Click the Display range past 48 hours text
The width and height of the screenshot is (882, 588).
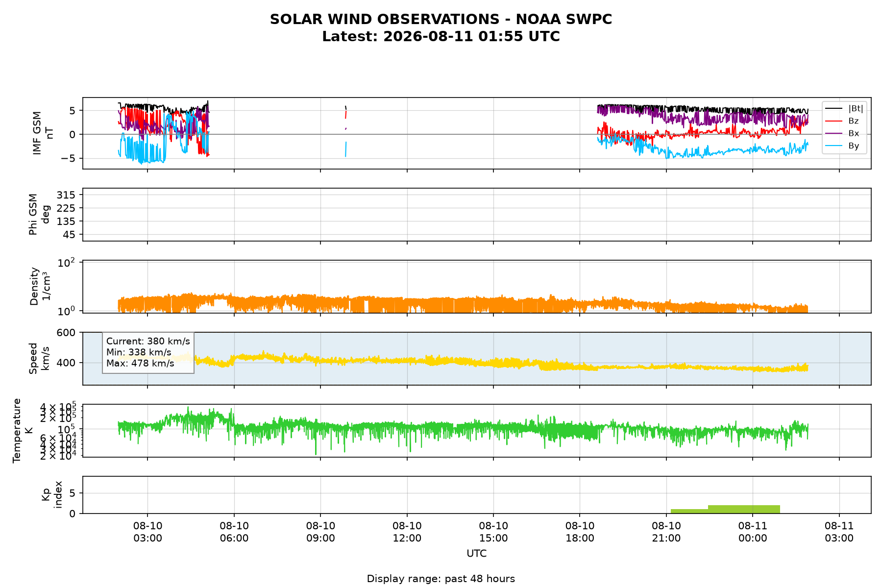click(x=441, y=579)
